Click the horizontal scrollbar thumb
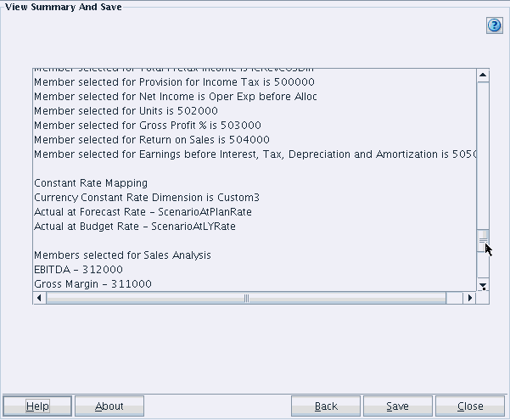Image resolution: width=510 pixels, height=420 pixels. click(x=246, y=299)
